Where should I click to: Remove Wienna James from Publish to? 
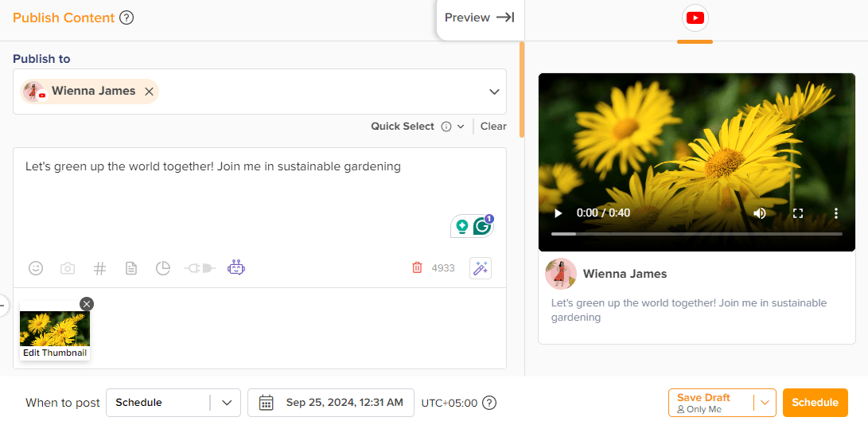(149, 92)
